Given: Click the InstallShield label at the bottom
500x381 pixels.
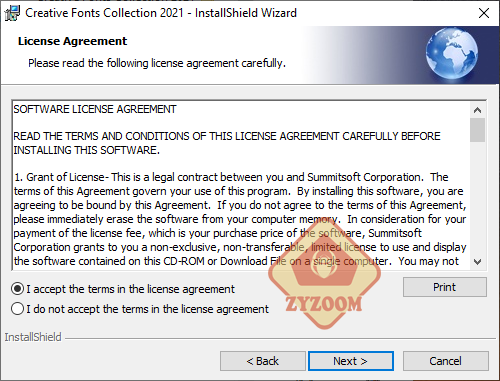Looking at the screenshot, I should pyautogui.click(x=33, y=337).
